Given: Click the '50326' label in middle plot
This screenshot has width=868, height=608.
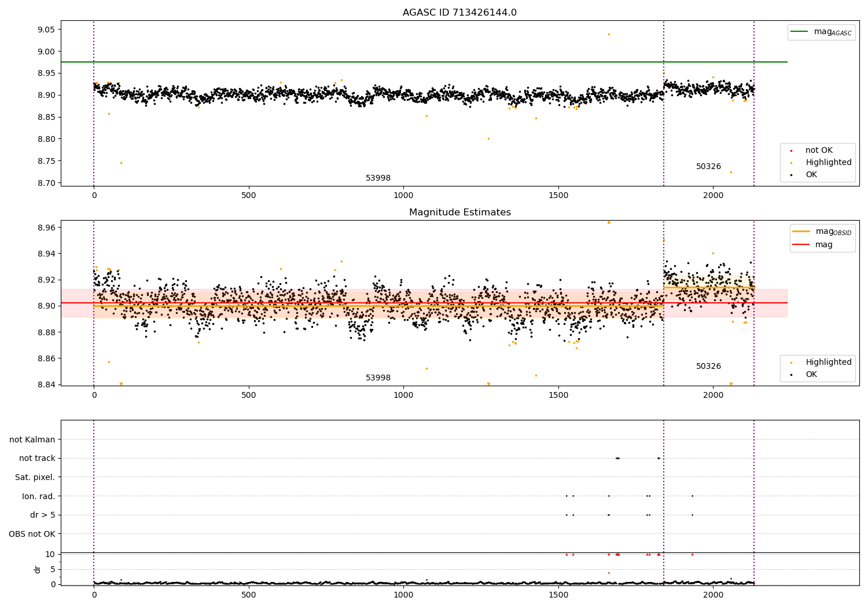Looking at the screenshot, I should pos(708,367).
